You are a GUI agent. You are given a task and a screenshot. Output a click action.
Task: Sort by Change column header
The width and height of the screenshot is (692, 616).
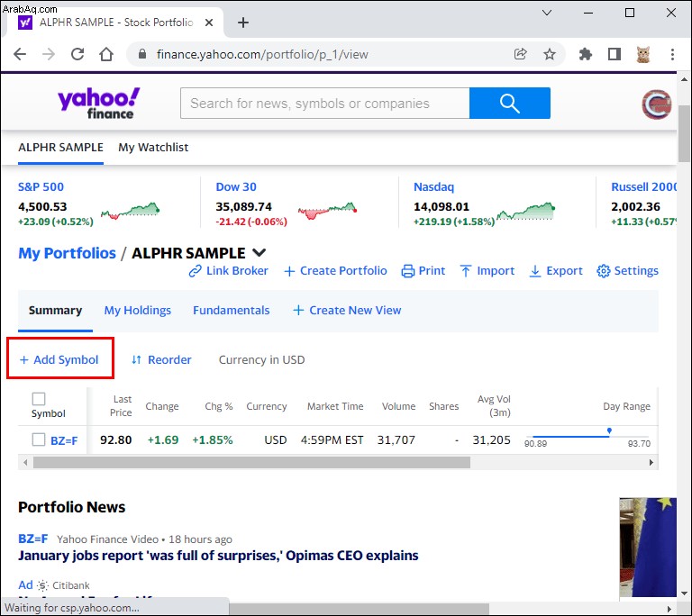pyautogui.click(x=162, y=406)
